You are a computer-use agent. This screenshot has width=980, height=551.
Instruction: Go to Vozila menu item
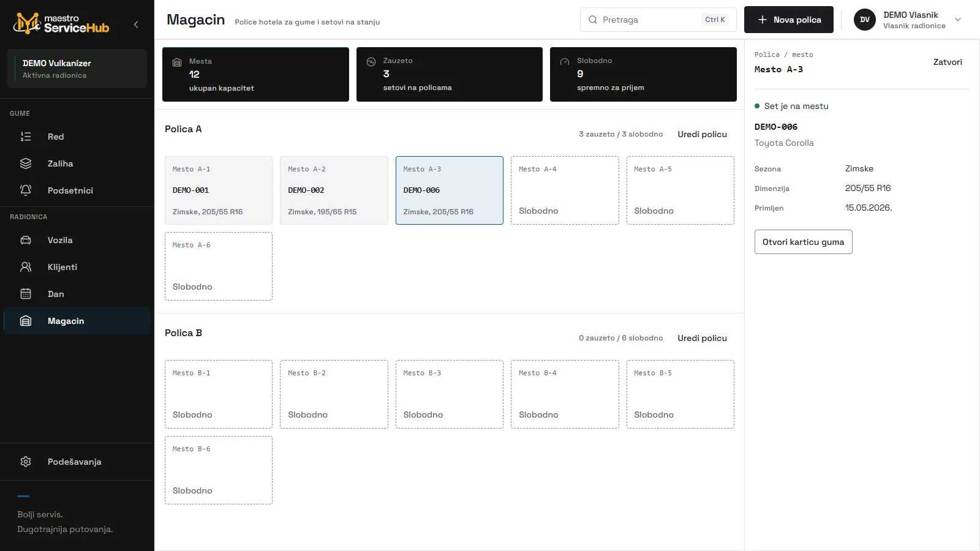point(77,240)
